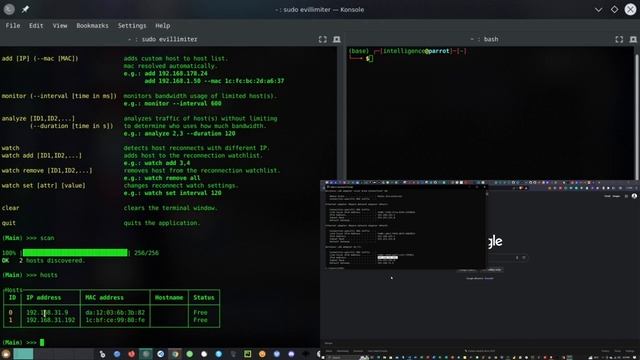Click the 'monitor --interval 600' example text

click(x=182, y=104)
